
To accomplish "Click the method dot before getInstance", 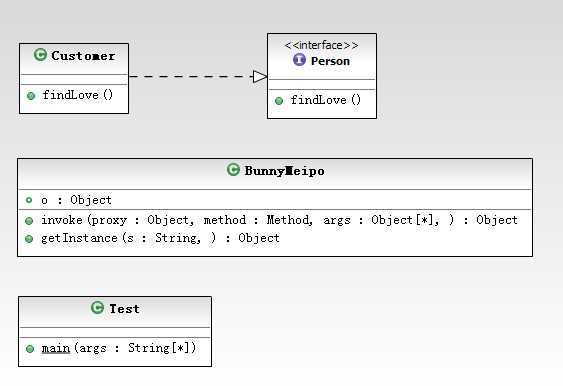I will tap(29, 239).
